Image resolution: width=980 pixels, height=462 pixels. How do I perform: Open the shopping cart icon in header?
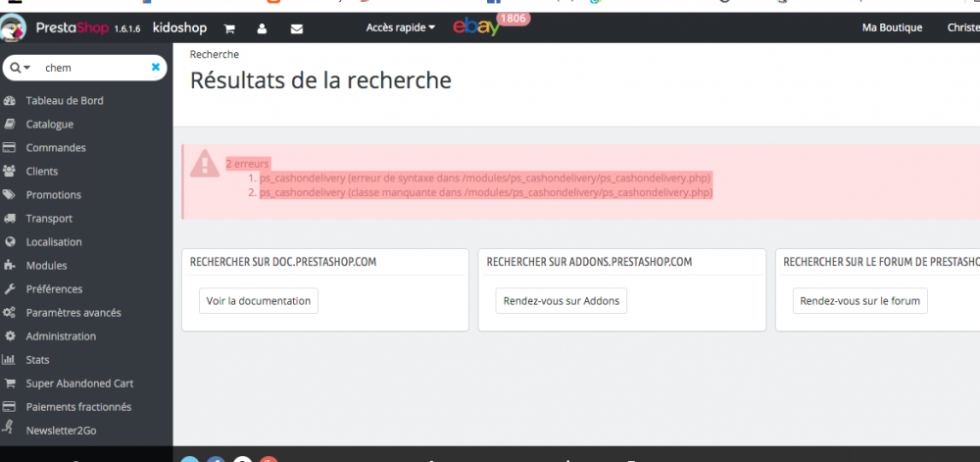(229, 28)
